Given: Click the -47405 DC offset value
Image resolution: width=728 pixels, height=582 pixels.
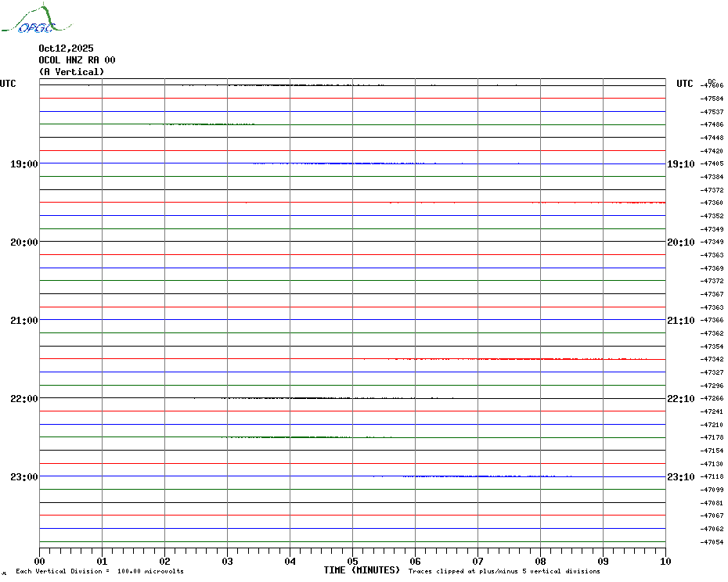Looking at the screenshot, I should click(712, 164).
